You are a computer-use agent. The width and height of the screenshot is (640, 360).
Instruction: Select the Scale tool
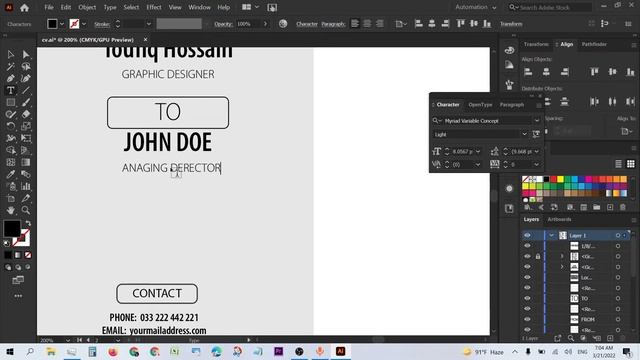[26, 126]
